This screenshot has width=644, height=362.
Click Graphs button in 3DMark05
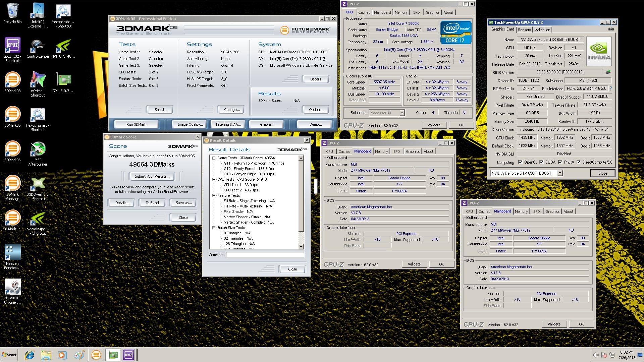267,124
